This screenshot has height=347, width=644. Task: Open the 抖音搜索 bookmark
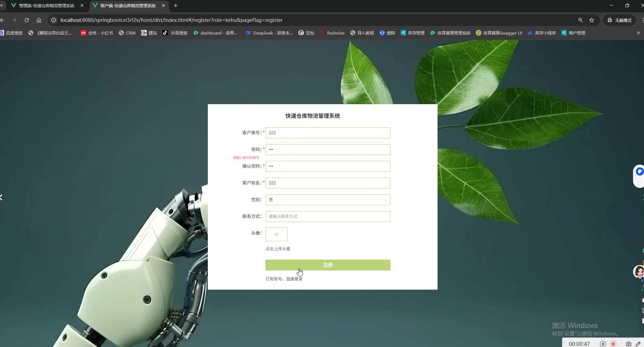[x=175, y=33]
